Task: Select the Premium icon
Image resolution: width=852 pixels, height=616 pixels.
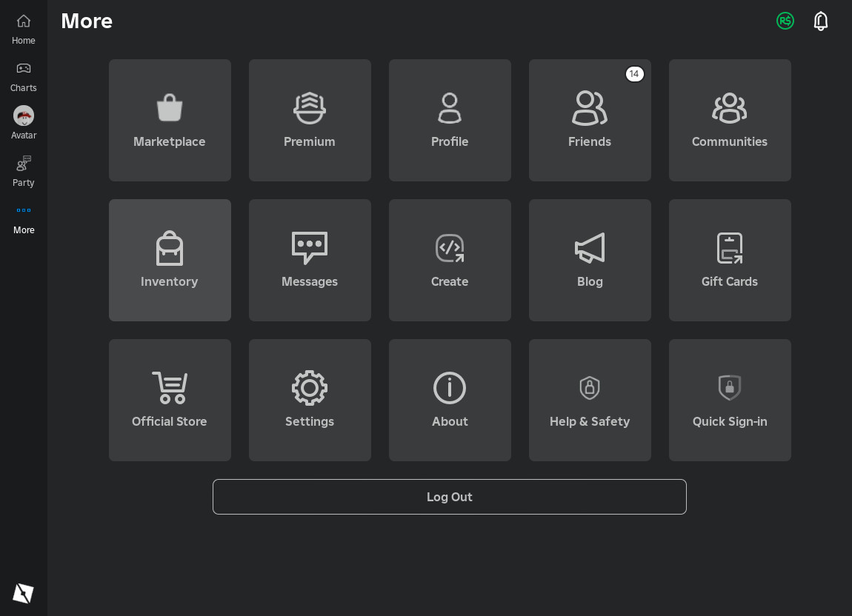Action: [310, 120]
